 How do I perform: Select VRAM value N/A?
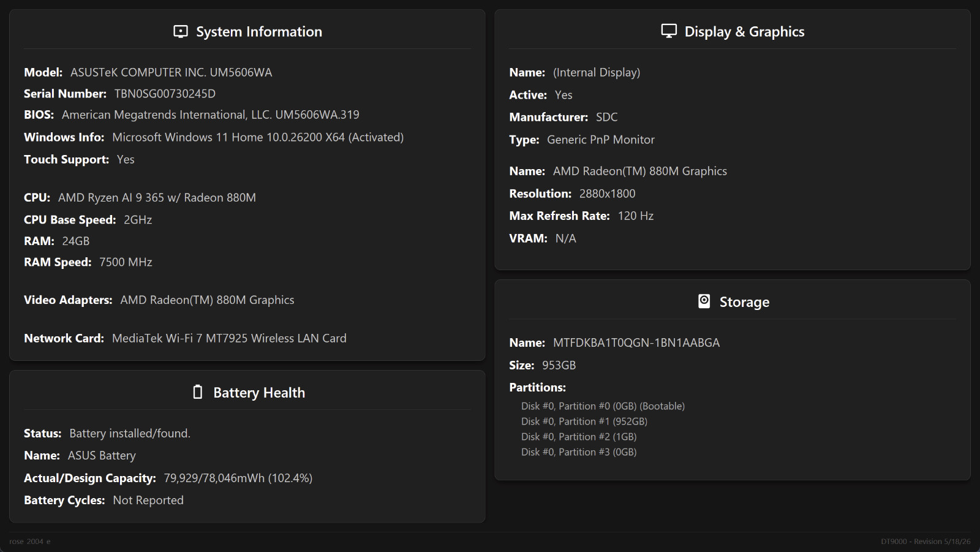(x=566, y=238)
